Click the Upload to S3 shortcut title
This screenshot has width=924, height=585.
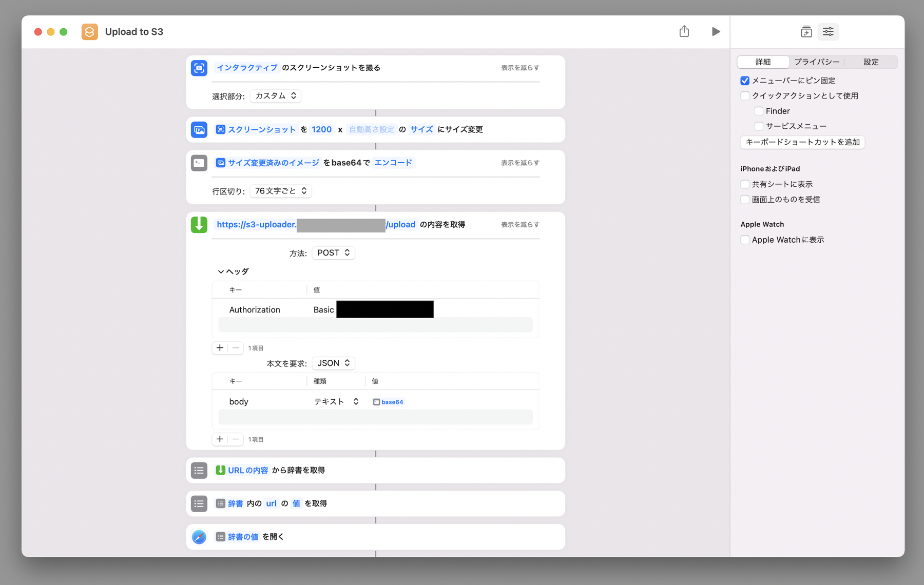click(x=134, y=32)
